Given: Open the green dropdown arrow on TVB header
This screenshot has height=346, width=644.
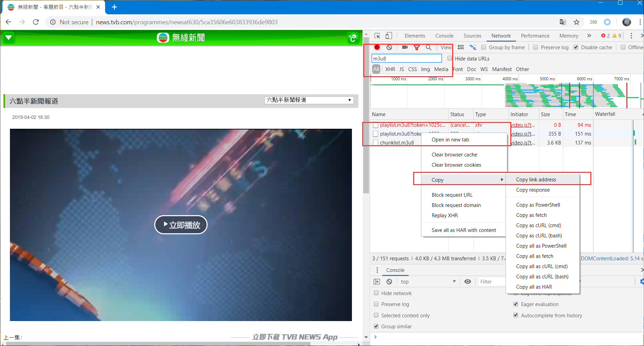Looking at the screenshot, I should (x=9, y=38).
